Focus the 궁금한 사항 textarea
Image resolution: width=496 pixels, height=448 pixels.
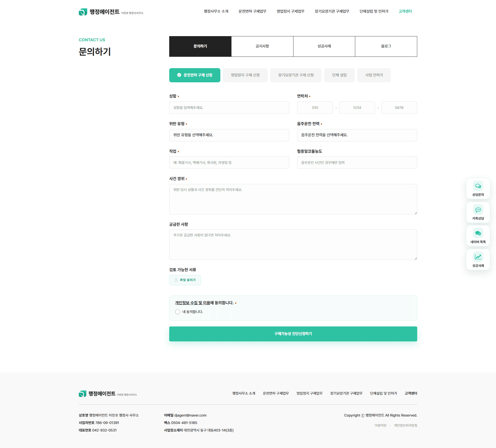click(293, 245)
